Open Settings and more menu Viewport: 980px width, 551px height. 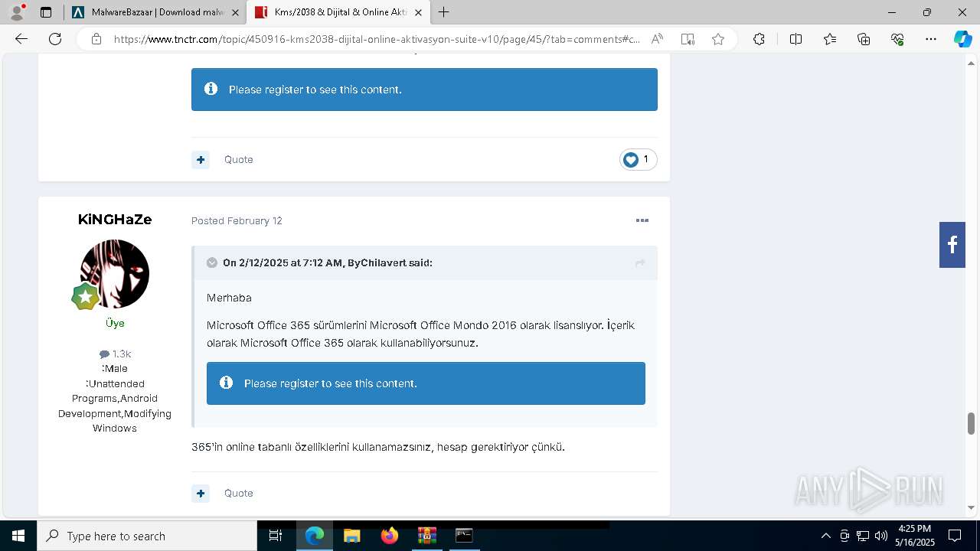931,39
